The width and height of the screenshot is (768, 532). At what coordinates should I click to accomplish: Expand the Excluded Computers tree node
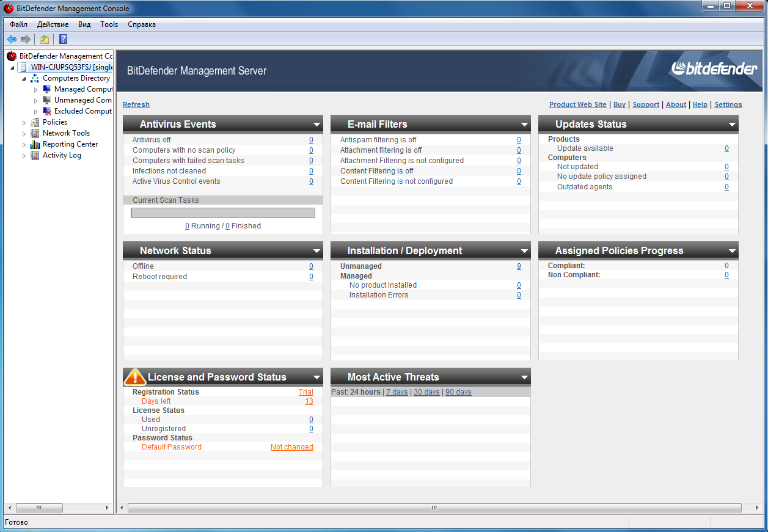[36, 112]
